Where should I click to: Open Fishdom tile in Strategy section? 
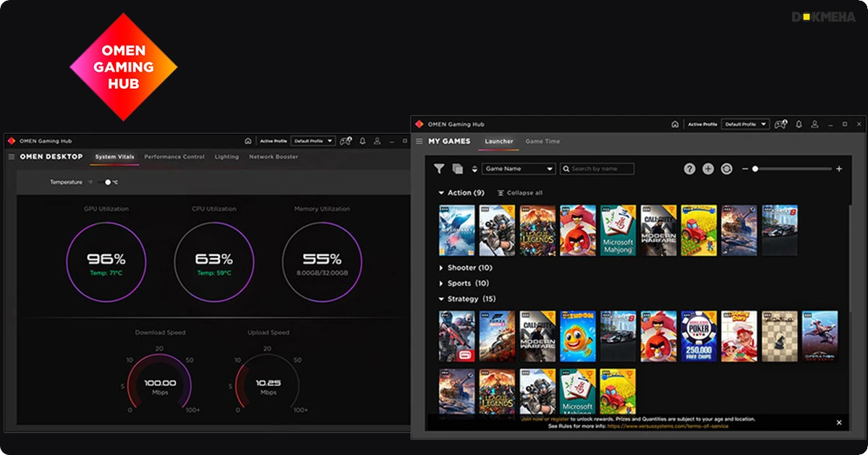click(578, 336)
